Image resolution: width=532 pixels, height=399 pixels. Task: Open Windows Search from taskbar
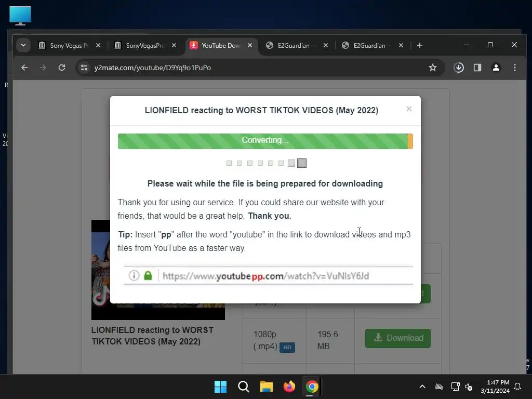pyautogui.click(x=243, y=387)
